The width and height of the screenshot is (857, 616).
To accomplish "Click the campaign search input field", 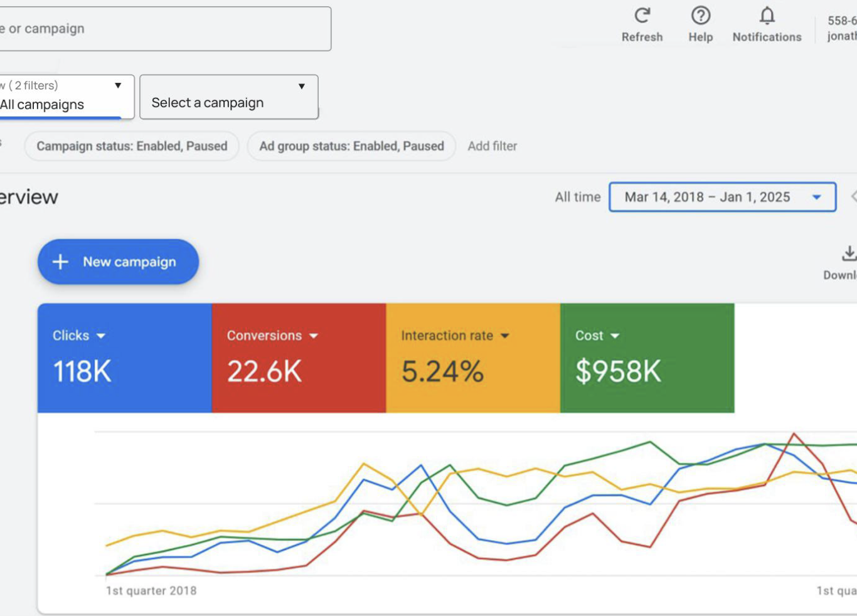I will point(164,29).
